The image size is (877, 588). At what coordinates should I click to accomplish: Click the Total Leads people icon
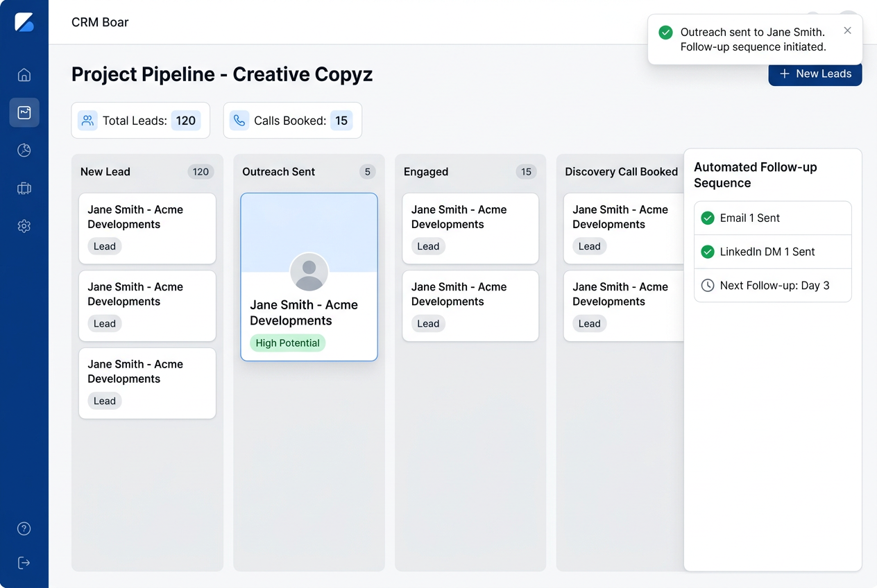(x=87, y=121)
